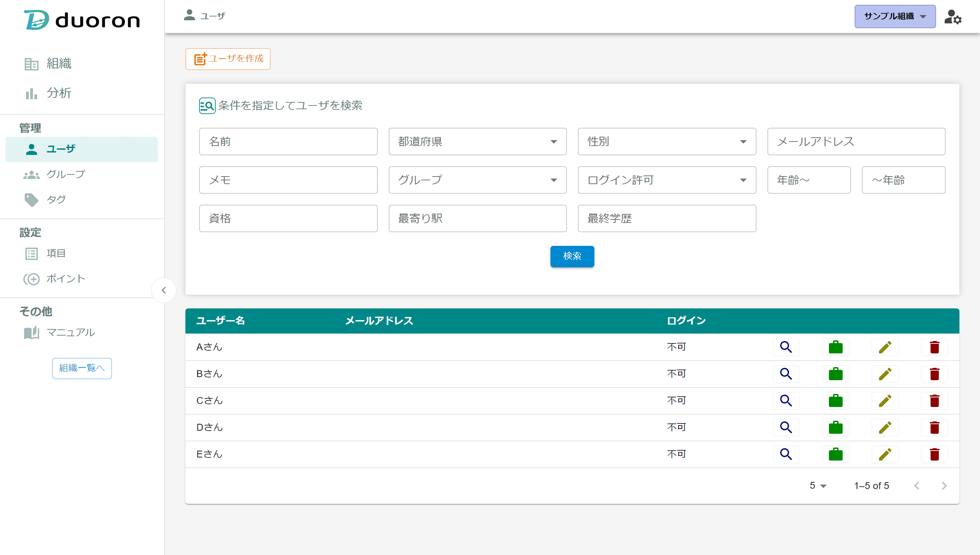Focus the 最寄り駅 input field
The image size is (980, 555).
coord(477,218)
